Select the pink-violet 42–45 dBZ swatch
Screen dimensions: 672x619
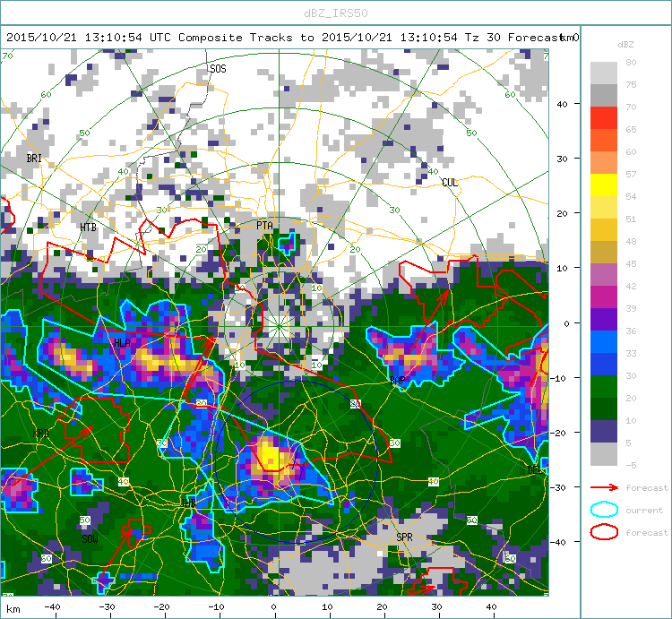click(603, 275)
